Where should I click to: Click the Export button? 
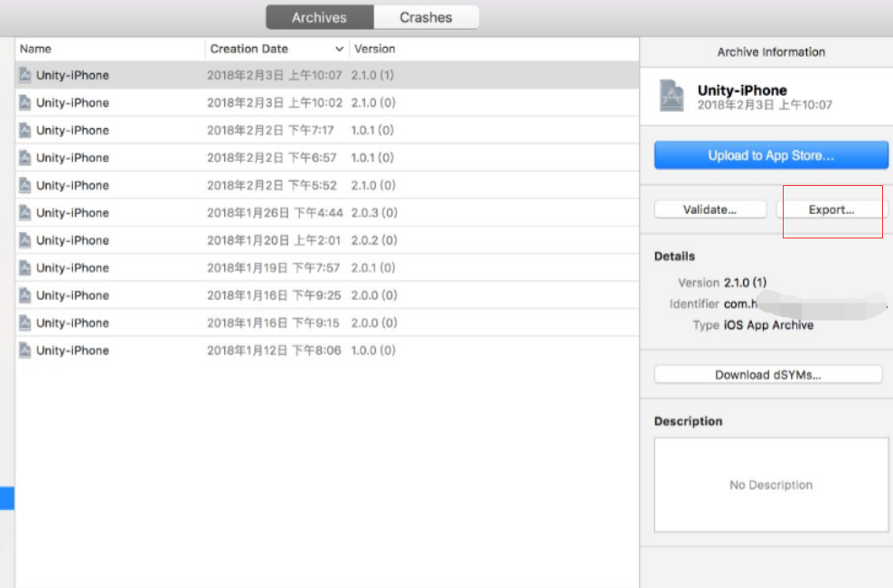832,210
